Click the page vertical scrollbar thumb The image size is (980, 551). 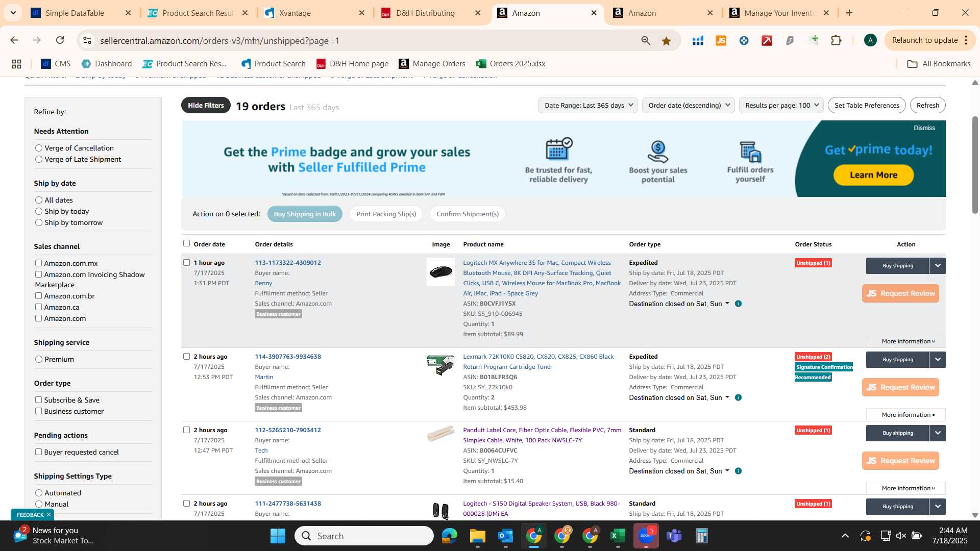tap(975, 164)
